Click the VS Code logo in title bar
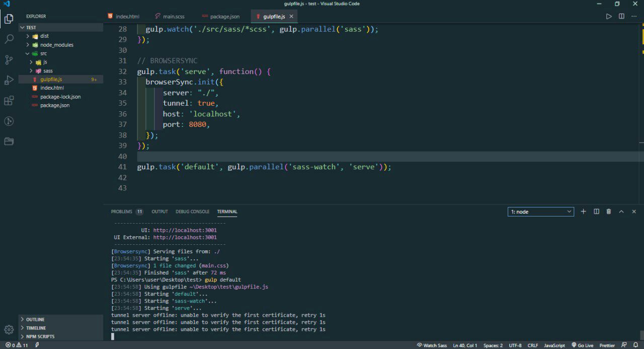 click(7, 4)
